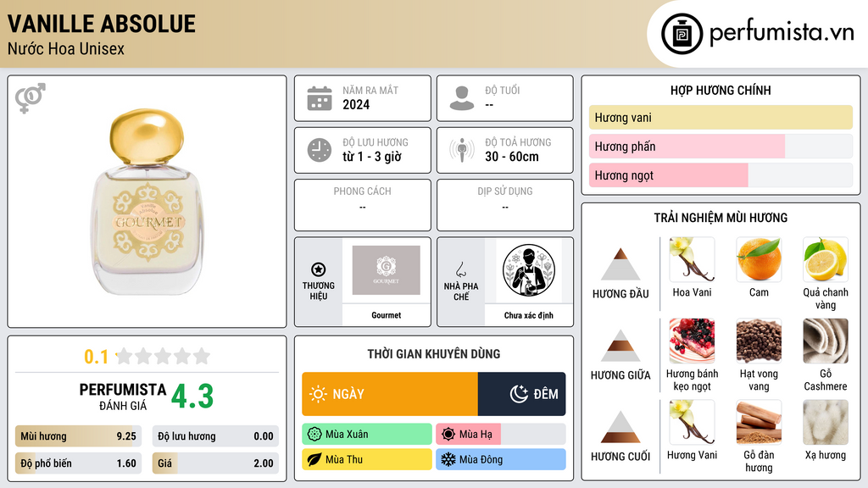Select Gỗ đàn hương note image
Viewport: 868px width, 488px height.
tap(759, 422)
